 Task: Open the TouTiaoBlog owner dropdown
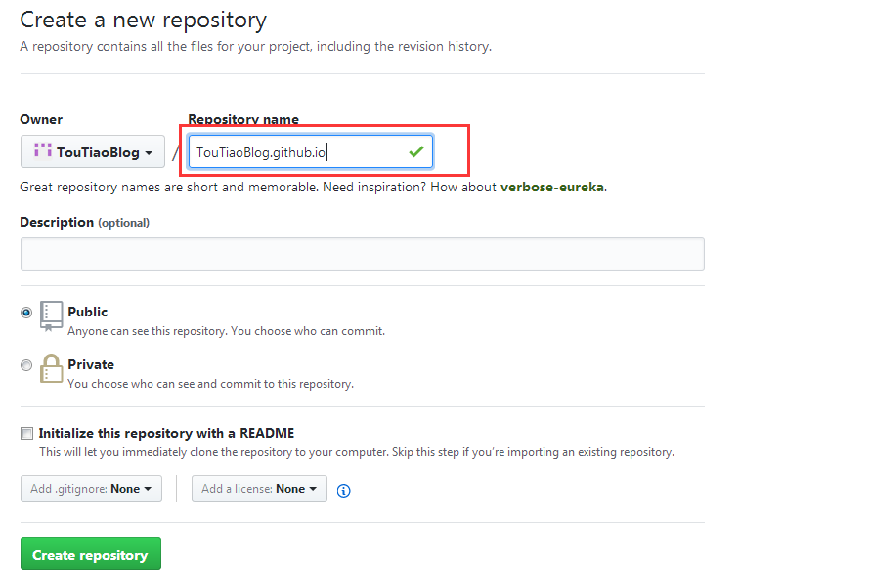[x=93, y=151]
